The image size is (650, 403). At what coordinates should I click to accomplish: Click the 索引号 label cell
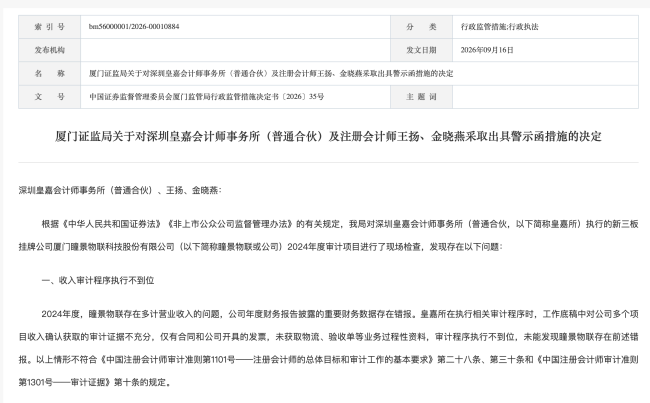pyautogui.click(x=49, y=27)
